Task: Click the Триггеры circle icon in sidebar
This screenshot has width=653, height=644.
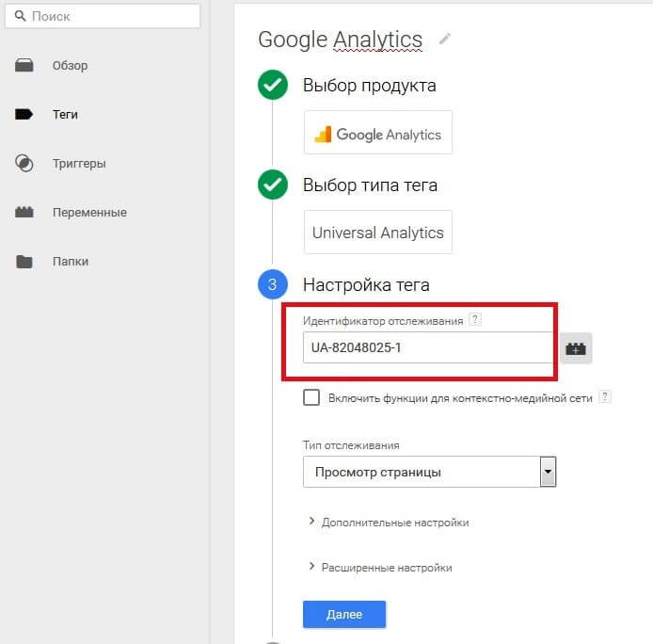Action: [x=24, y=163]
